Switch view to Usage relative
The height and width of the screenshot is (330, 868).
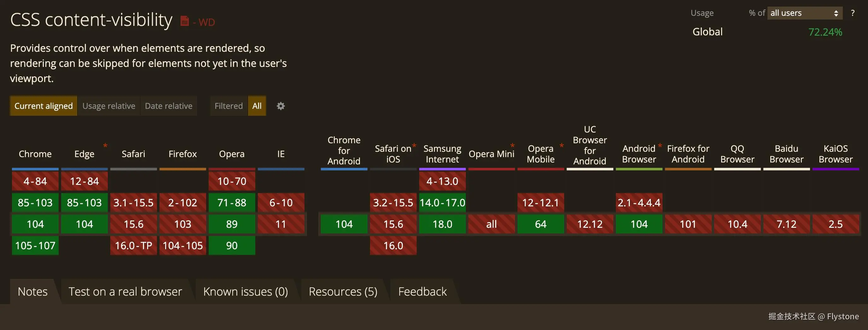click(x=109, y=106)
